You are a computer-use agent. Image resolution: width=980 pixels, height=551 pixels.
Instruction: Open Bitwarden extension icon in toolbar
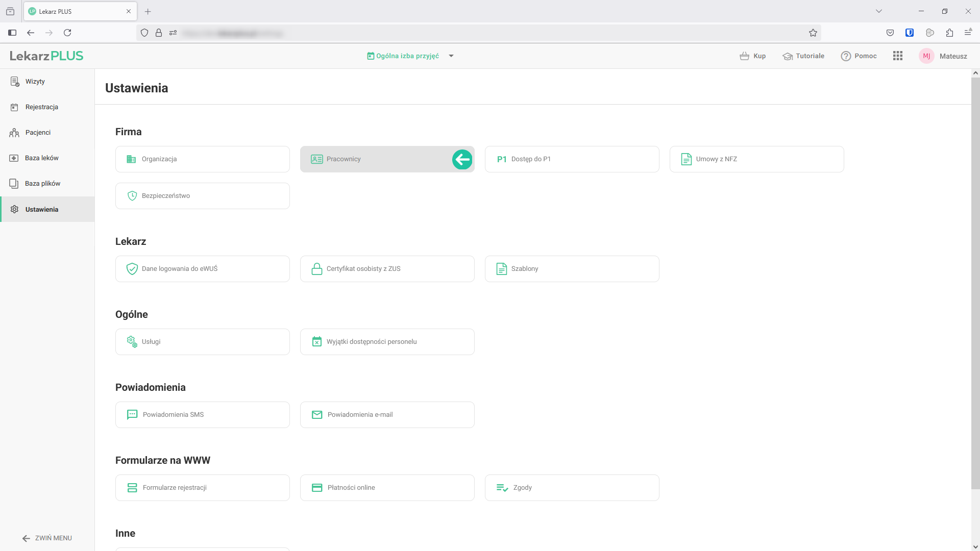click(910, 33)
